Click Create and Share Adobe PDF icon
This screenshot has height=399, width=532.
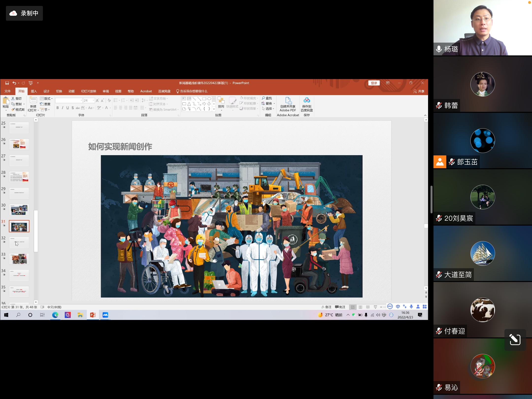[x=288, y=100]
